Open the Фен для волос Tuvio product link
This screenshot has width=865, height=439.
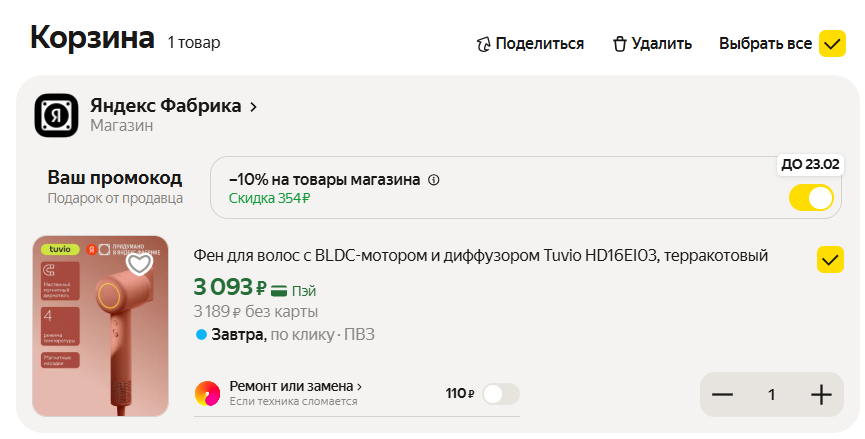pos(480,256)
